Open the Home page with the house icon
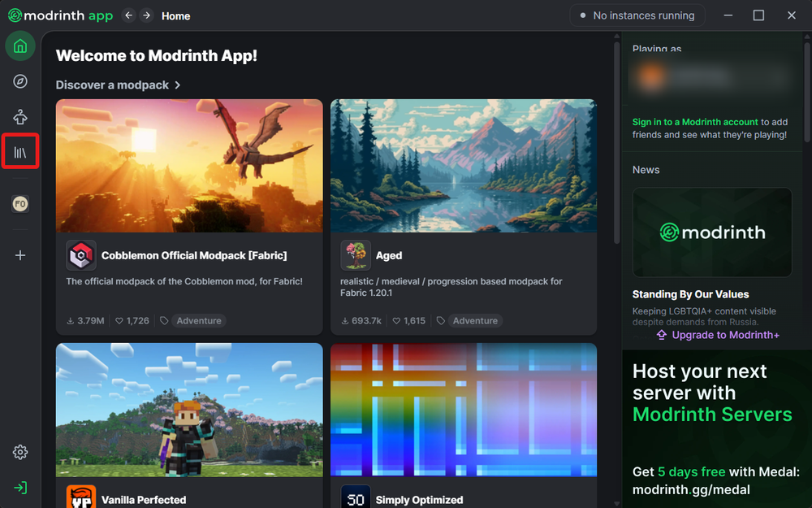This screenshot has width=812, height=508. (19, 46)
